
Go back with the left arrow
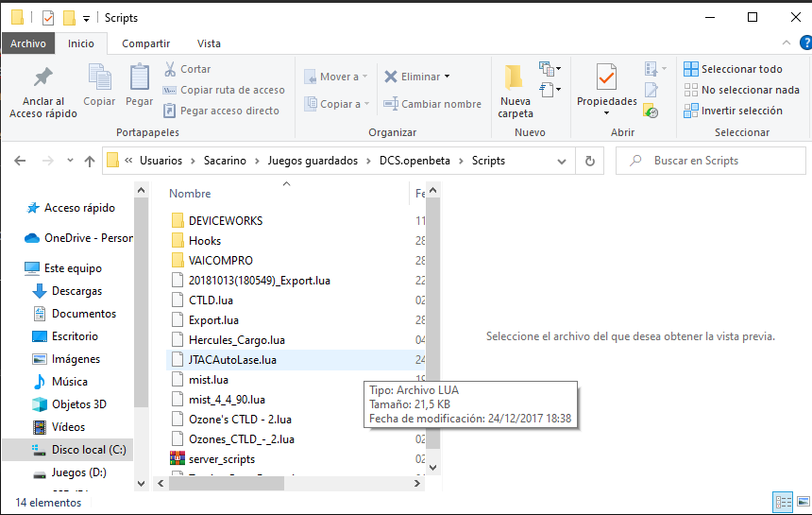click(20, 162)
